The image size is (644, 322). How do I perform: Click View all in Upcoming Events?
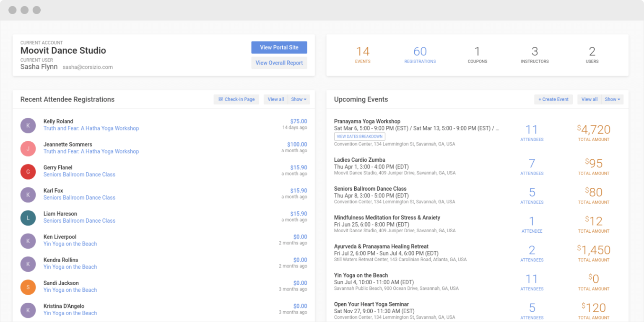[589, 99]
